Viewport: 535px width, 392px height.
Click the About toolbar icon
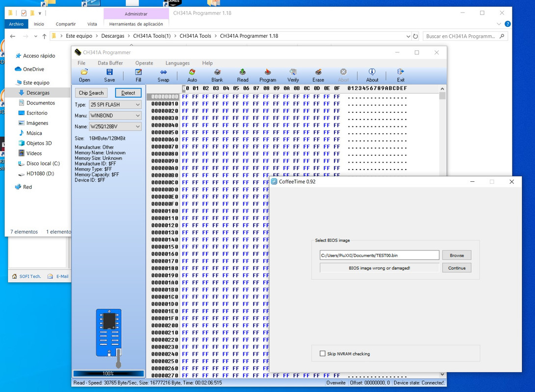coord(372,75)
